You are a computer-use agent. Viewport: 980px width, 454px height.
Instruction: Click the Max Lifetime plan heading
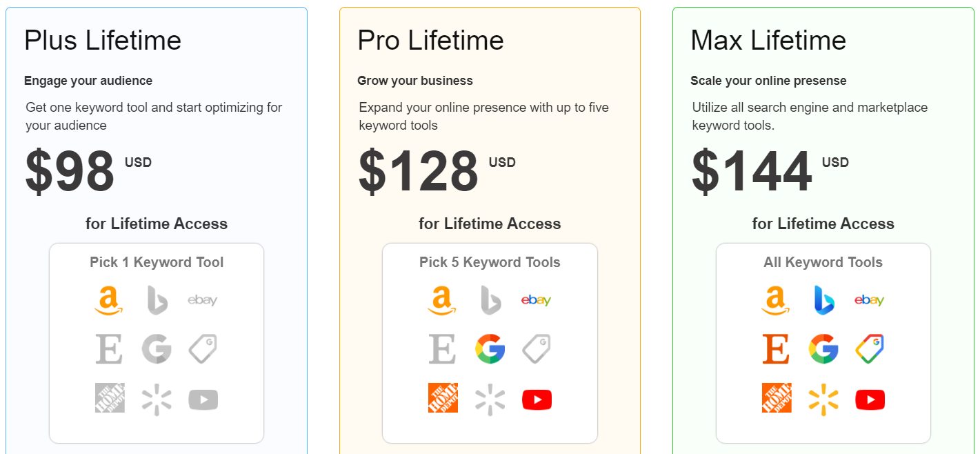click(x=768, y=41)
